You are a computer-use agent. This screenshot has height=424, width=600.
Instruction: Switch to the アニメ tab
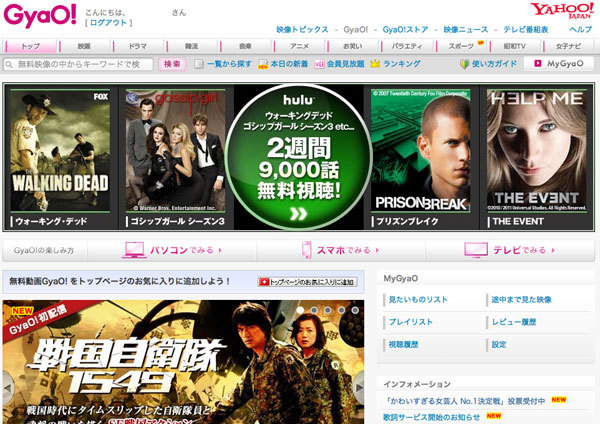[x=299, y=46]
